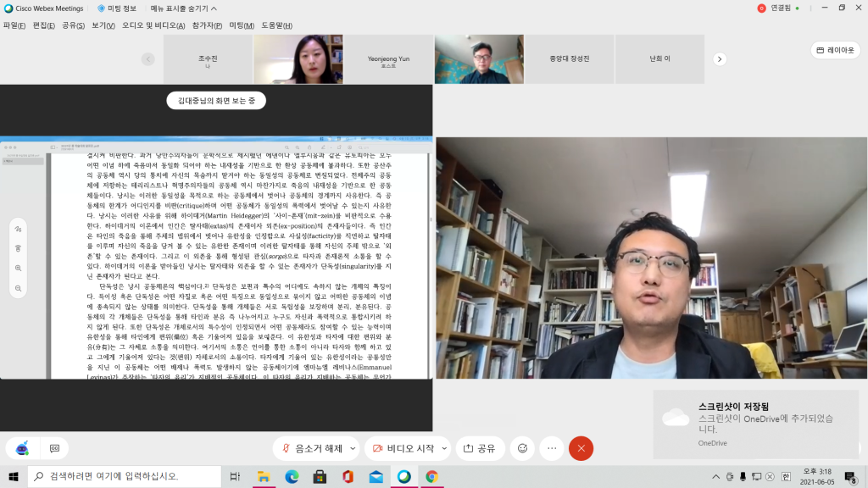Screen dimensions: 868x488
Task: Open the 레이아웃 layout button
Action: click(835, 50)
